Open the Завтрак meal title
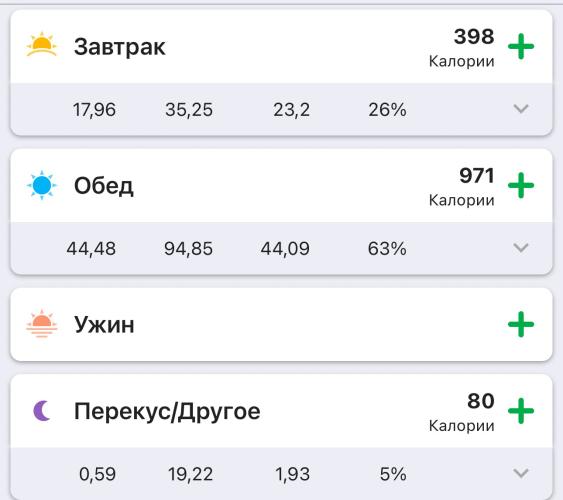The height and width of the screenshot is (500, 563). pyautogui.click(x=120, y=47)
